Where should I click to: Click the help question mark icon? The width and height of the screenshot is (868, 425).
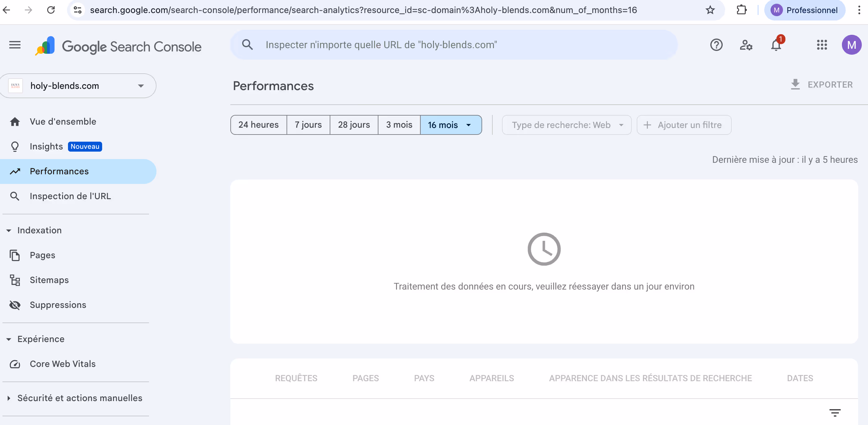(716, 45)
